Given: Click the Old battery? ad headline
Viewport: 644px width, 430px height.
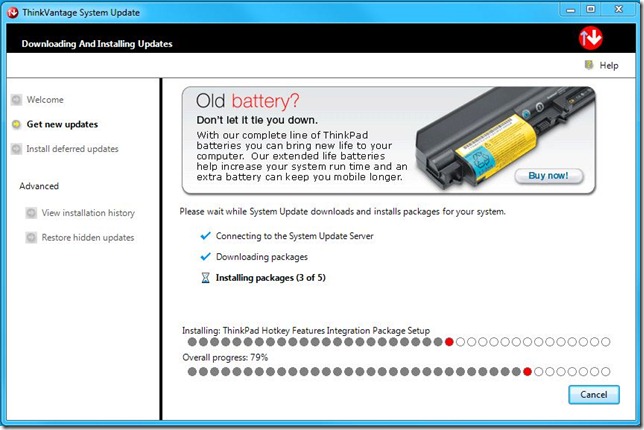Looking at the screenshot, I should pyautogui.click(x=248, y=101).
